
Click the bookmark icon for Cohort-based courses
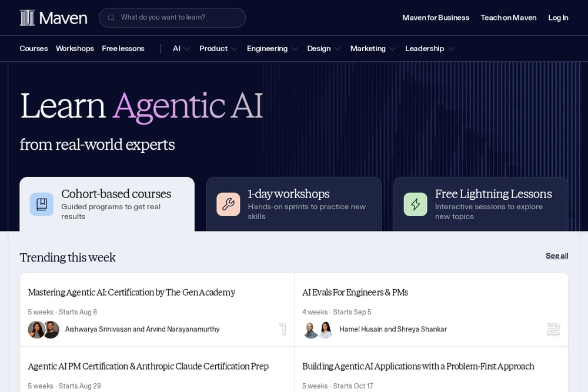click(42, 205)
